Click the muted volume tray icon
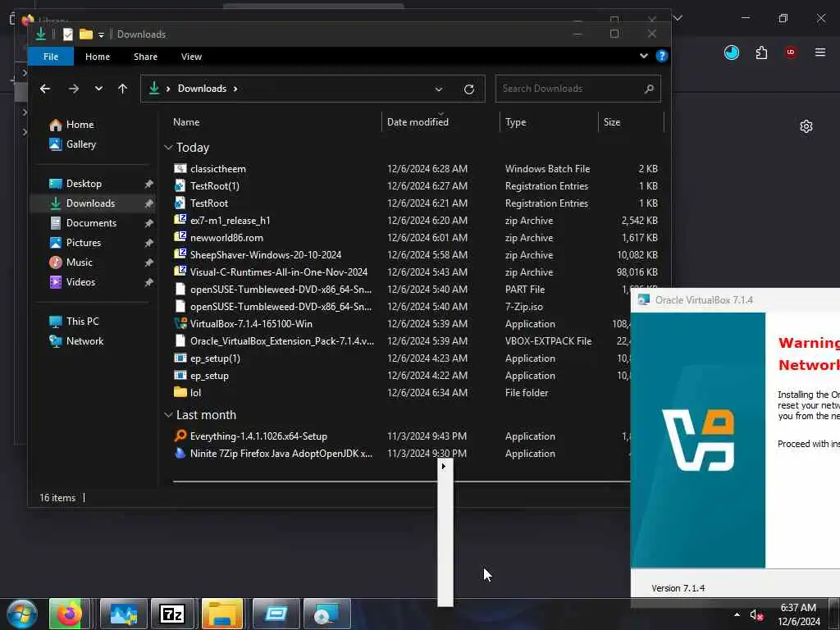 [x=756, y=615]
